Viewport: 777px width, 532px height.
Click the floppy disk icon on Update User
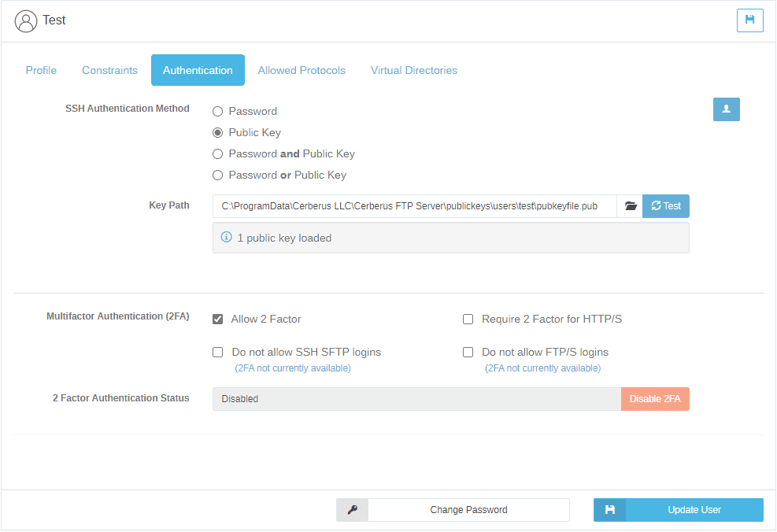(x=609, y=510)
